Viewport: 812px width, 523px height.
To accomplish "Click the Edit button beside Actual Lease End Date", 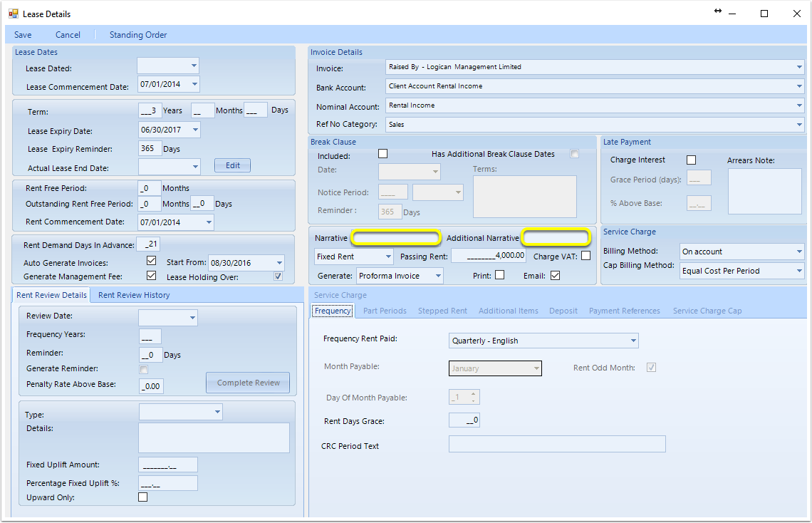I will coord(232,165).
